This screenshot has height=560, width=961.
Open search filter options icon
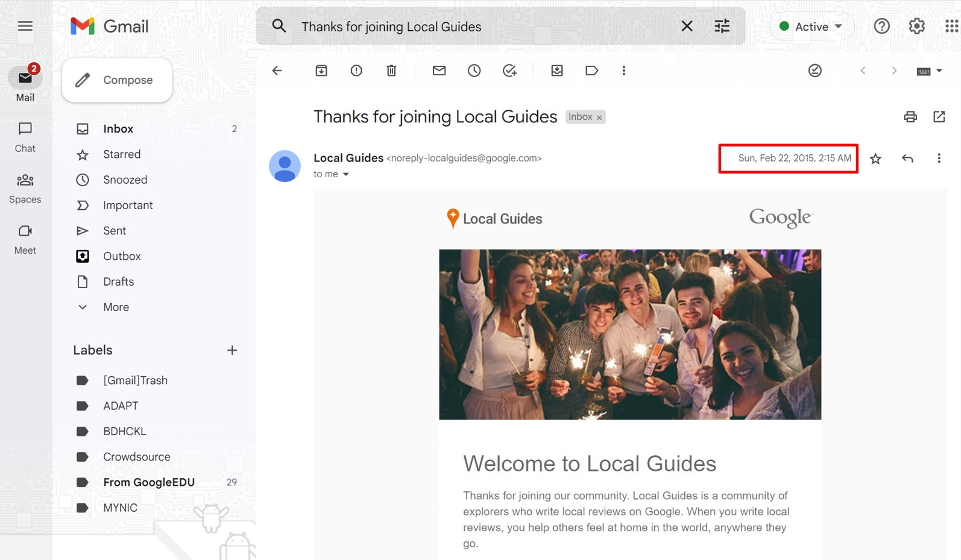pyautogui.click(x=722, y=26)
